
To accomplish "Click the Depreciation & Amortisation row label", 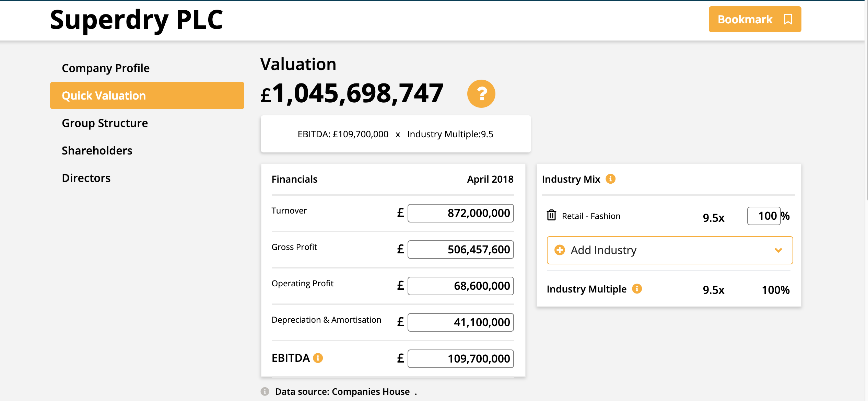I will [326, 320].
